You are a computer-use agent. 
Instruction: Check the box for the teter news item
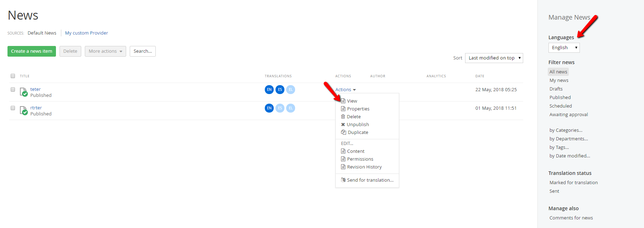pos(13,89)
